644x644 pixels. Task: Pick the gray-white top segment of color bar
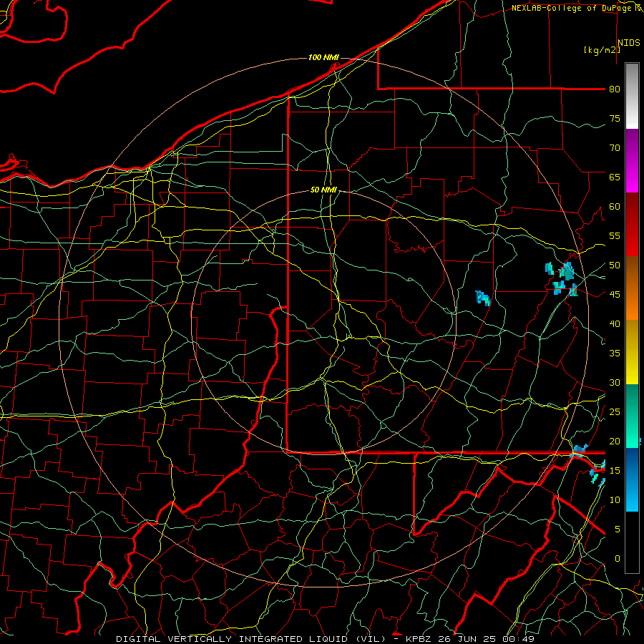point(632,96)
